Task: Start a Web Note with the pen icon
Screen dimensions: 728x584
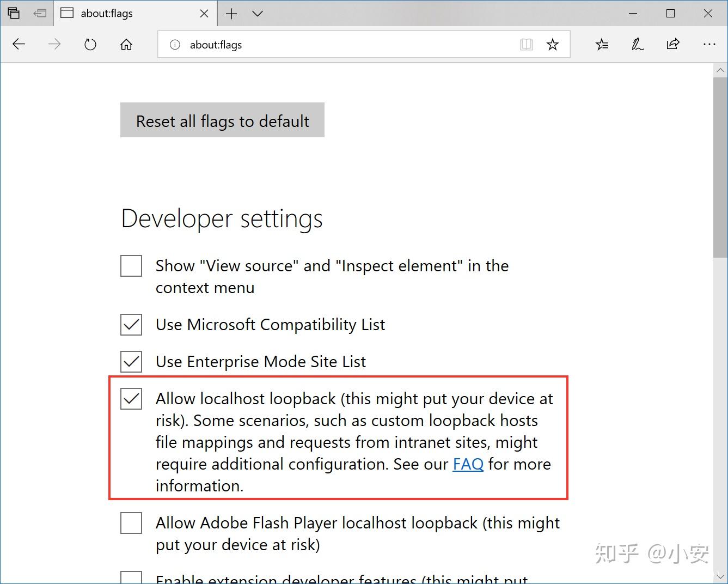Action: 637,44
